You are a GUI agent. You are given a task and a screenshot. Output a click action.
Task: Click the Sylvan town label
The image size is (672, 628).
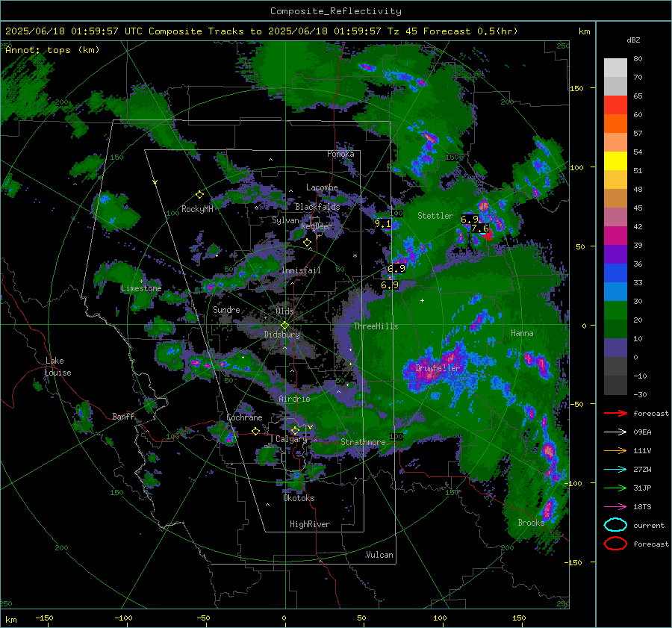[x=285, y=221]
